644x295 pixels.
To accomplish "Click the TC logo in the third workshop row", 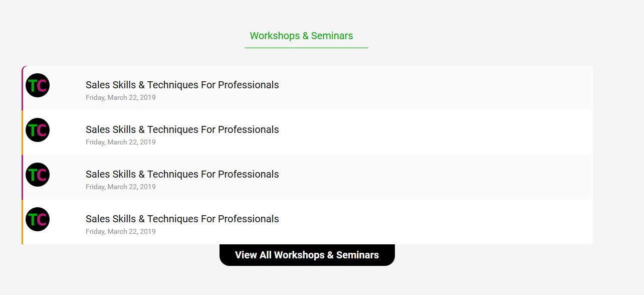I will click(x=38, y=175).
